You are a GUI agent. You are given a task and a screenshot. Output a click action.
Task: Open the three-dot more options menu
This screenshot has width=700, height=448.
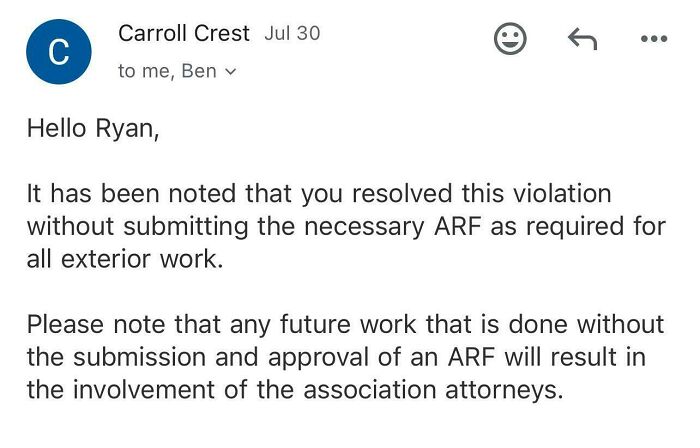pyautogui.click(x=653, y=39)
